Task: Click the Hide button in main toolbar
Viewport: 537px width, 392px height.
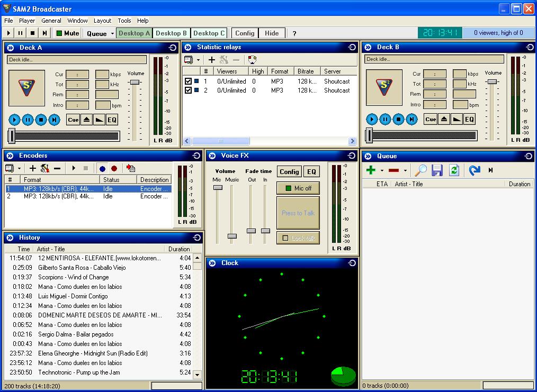Action: 272,33
